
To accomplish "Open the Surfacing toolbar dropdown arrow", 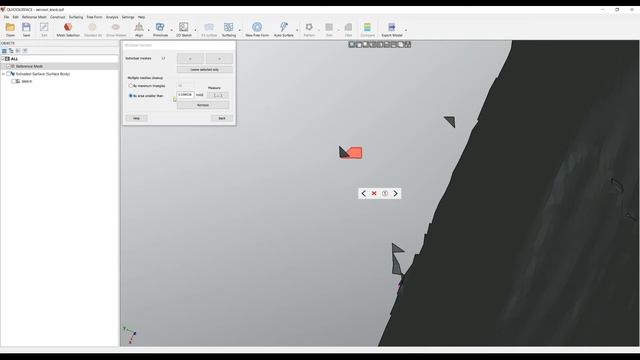I will coord(240,30).
